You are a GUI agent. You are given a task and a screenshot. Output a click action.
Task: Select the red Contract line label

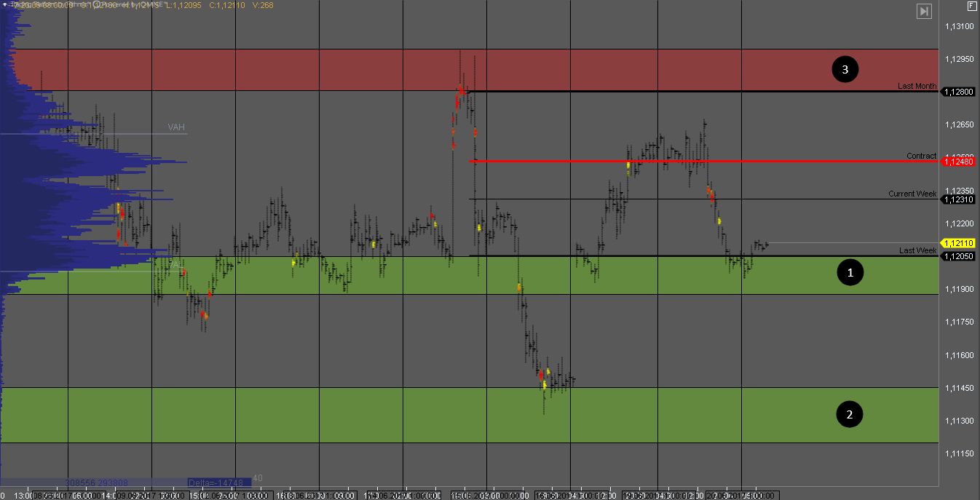(x=921, y=156)
